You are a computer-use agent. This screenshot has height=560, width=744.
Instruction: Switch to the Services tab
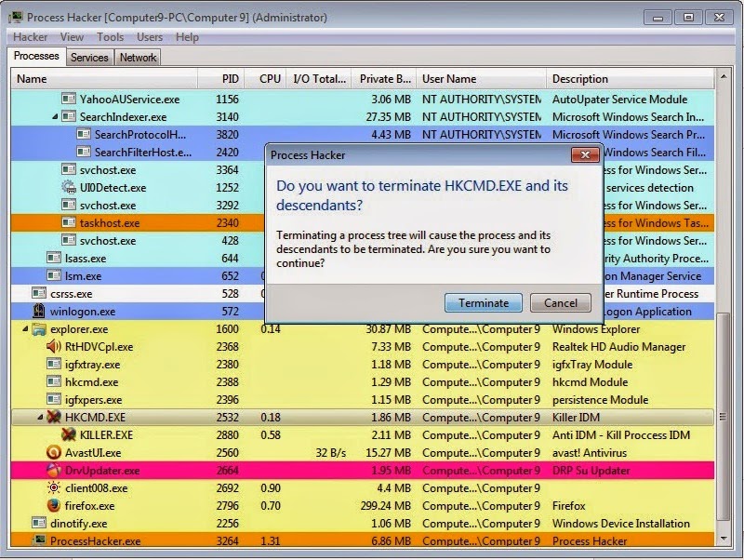(x=89, y=58)
